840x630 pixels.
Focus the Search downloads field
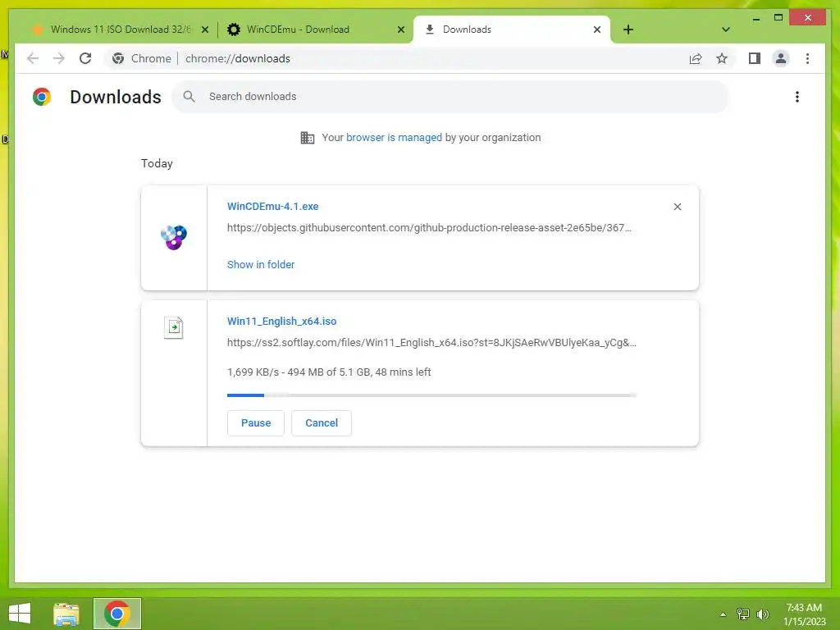tap(450, 97)
